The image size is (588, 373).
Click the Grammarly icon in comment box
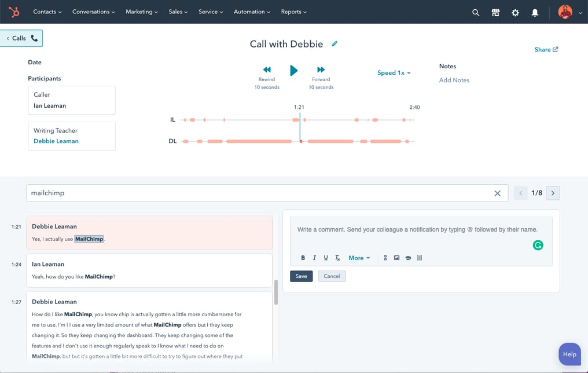pyautogui.click(x=538, y=245)
